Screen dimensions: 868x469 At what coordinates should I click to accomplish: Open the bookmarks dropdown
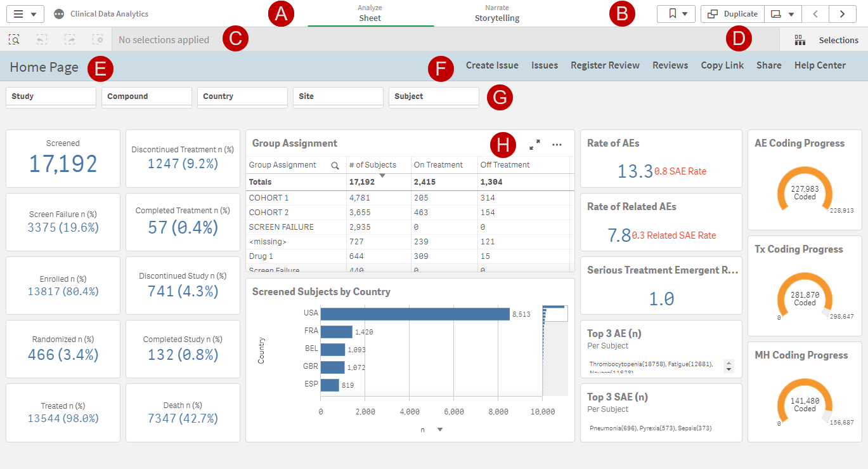[x=676, y=14]
